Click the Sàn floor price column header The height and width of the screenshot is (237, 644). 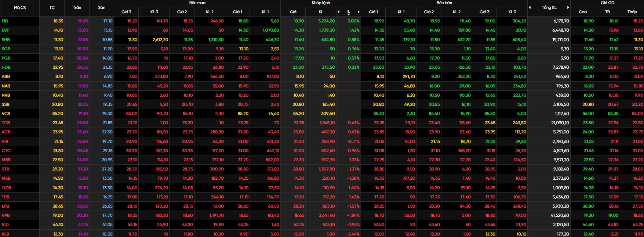click(x=102, y=7)
